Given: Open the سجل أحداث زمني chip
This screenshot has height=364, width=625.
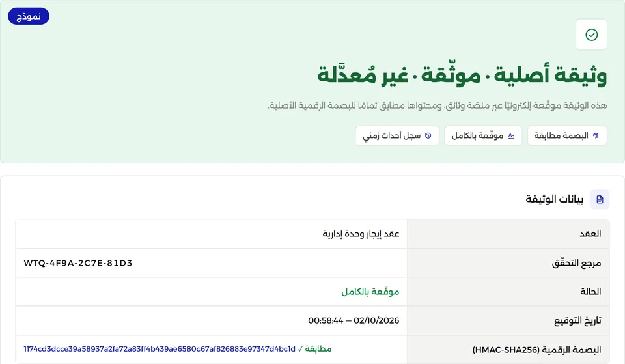Looking at the screenshot, I should click(397, 135).
